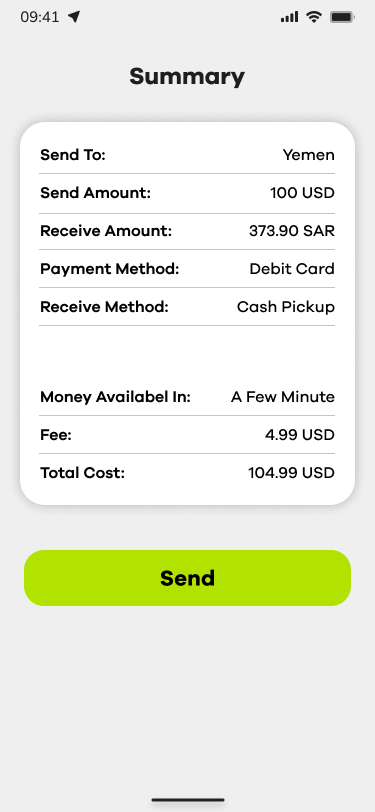Select the Summary page title
Viewport: 375px width, 812px height.
(187, 77)
